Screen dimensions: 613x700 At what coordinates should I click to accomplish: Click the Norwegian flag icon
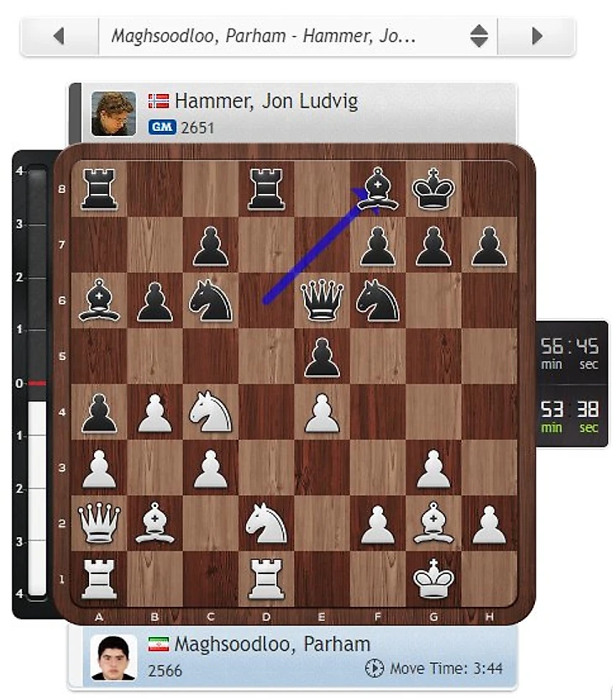(x=159, y=101)
